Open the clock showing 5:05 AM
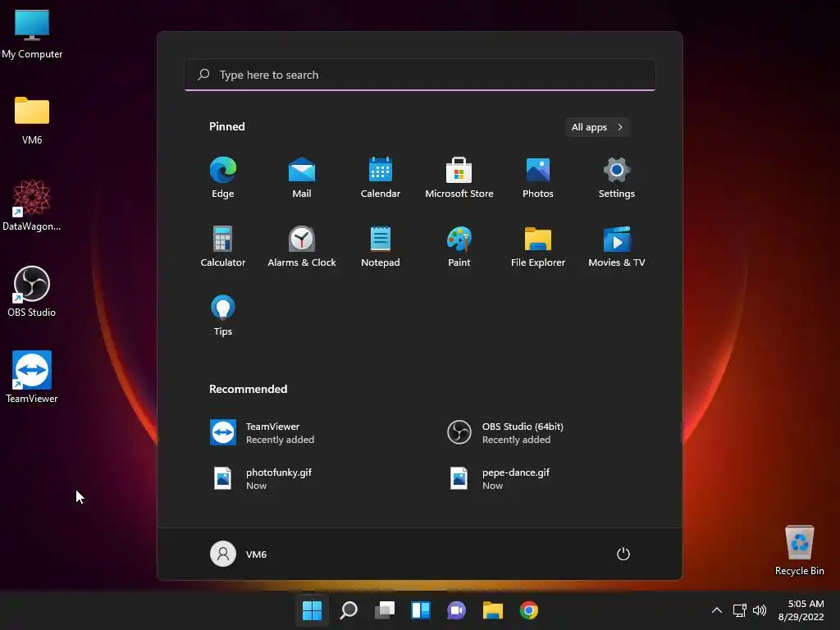 (x=801, y=610)
